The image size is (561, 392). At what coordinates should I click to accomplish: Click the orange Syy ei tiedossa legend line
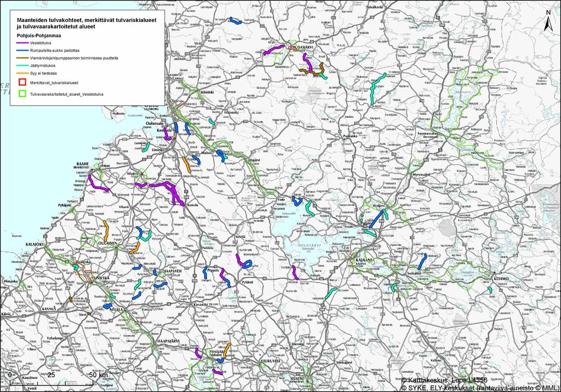point(22,73)
